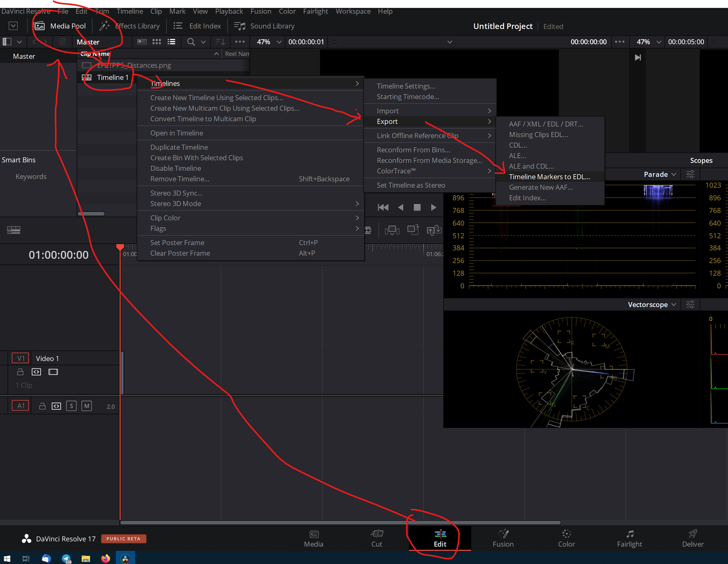Image resolution: width=728 pixels, height=564 pixels.
Task: Expand the source clip name dropdown chevron
Action: click(x=450, y=42)
